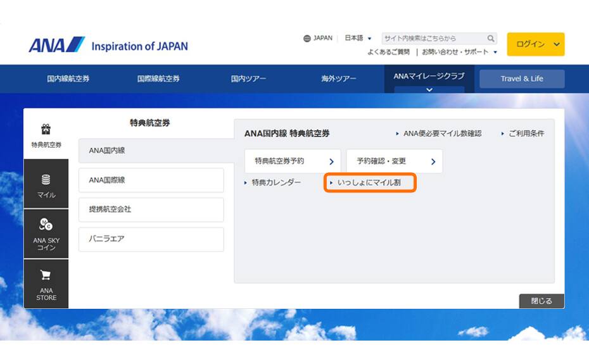
Task: Click the 特典航空券予約 button
Action: point(293,161)
